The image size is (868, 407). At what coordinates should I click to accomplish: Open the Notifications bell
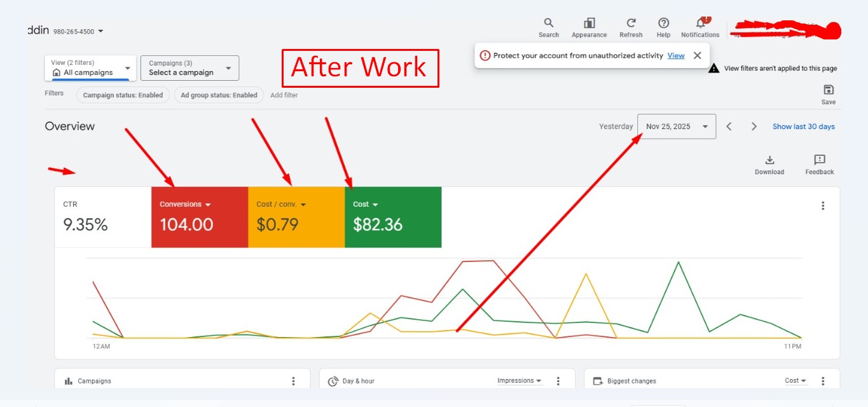pos(700,24)
